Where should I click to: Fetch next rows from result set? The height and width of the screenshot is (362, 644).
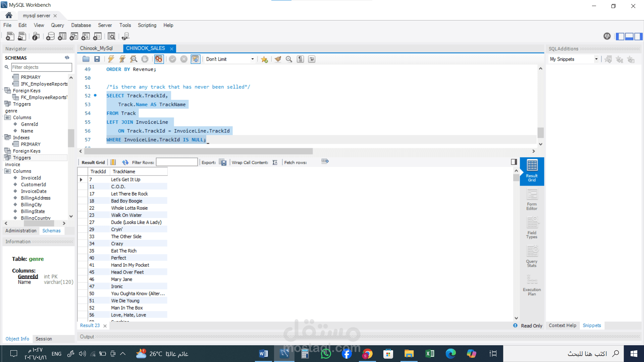[325, 162]
